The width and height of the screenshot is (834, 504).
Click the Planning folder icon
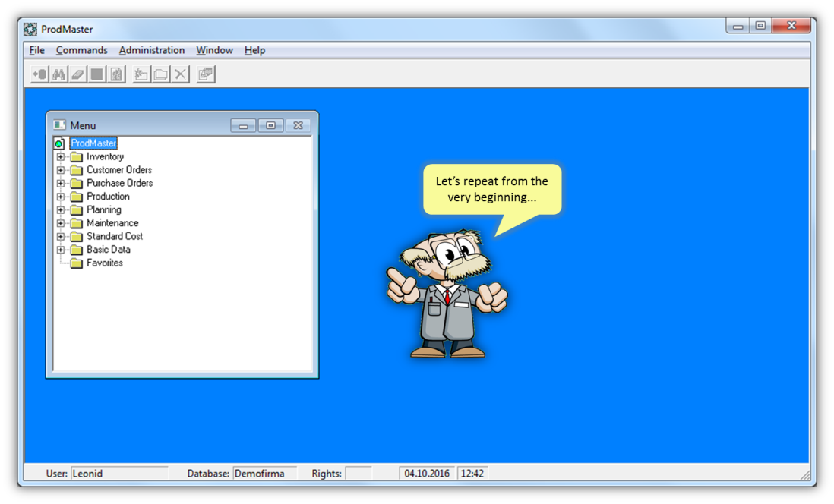click(x=77, y=210)
